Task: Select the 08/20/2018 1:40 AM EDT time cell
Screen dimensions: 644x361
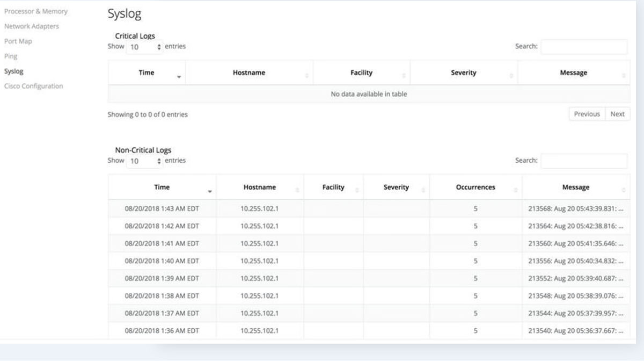Action: pyautogui.click(x=162, y=261)
